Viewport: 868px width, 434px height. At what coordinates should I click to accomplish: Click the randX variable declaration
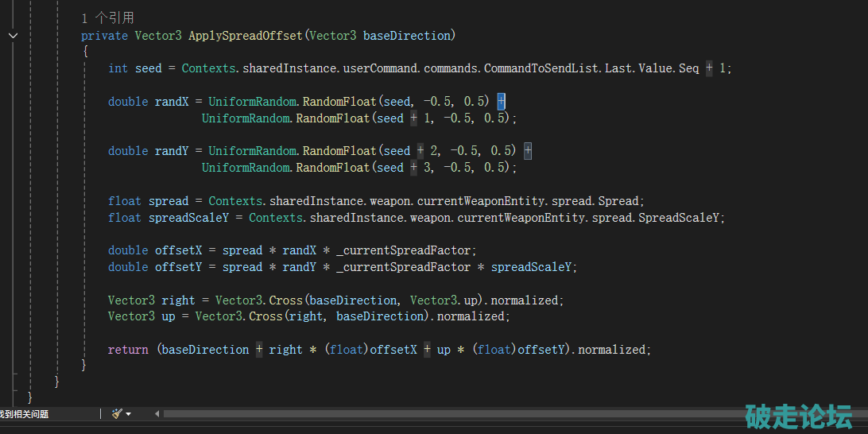point(171,102)
